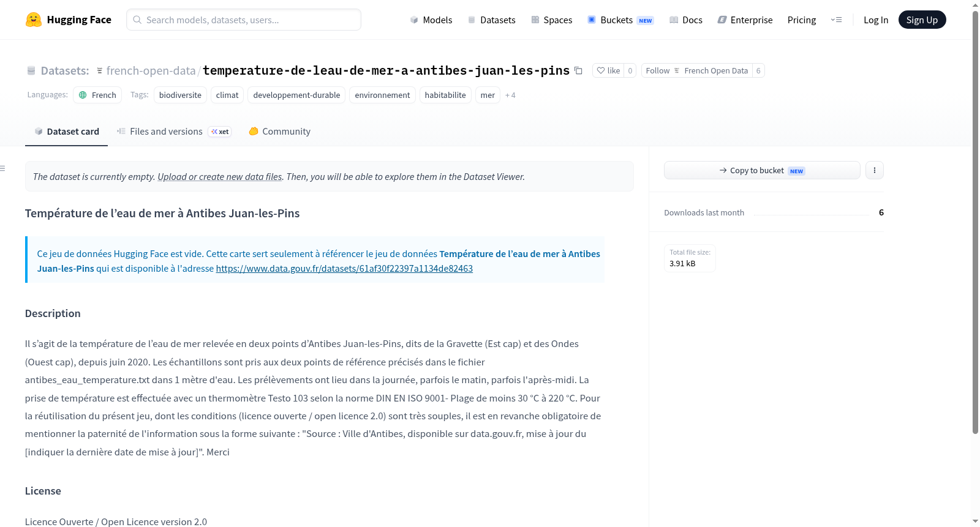Select the mer tag
Viewport: 980px width, 527px height.
(x=488, y=95)
